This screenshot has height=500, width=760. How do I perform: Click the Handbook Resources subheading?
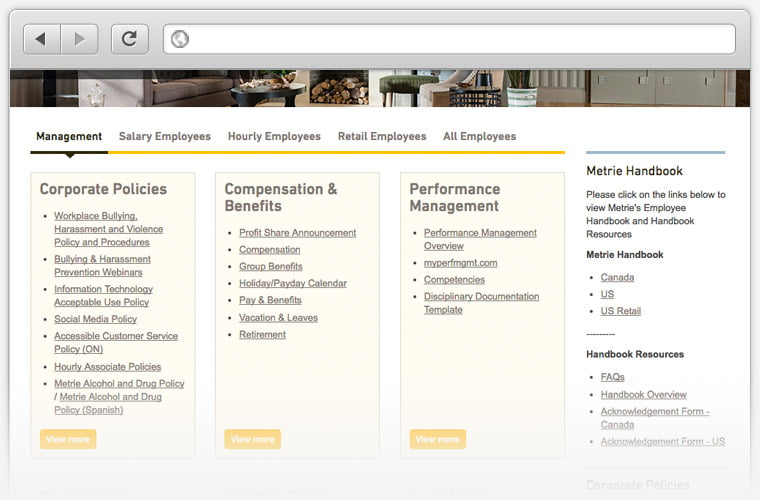(635, 354)
